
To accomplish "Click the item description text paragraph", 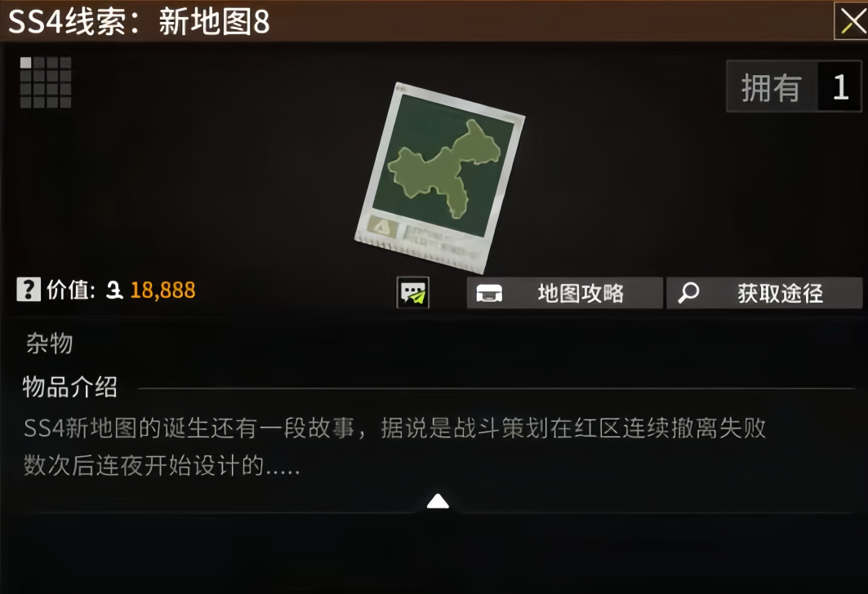I will (x=394, y=446).
